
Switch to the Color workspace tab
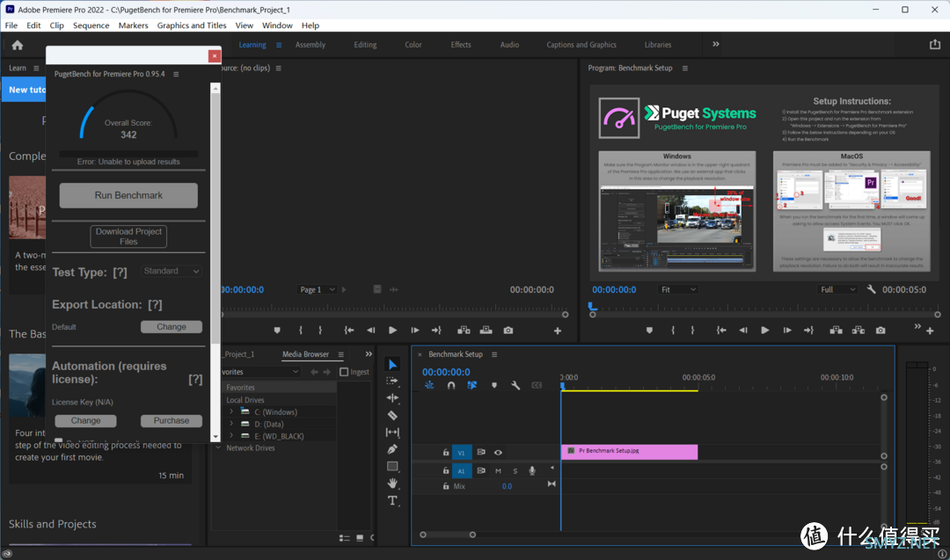(413, 45)
